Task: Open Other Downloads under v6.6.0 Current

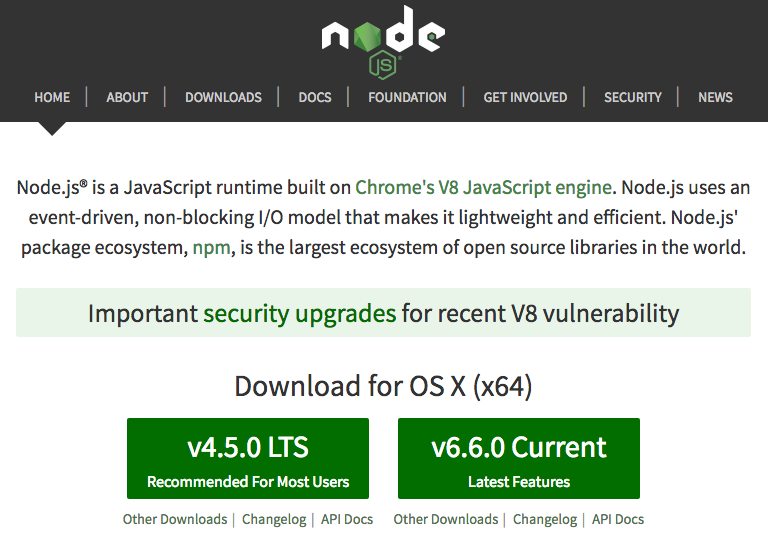Action: (x=446, y=519)
